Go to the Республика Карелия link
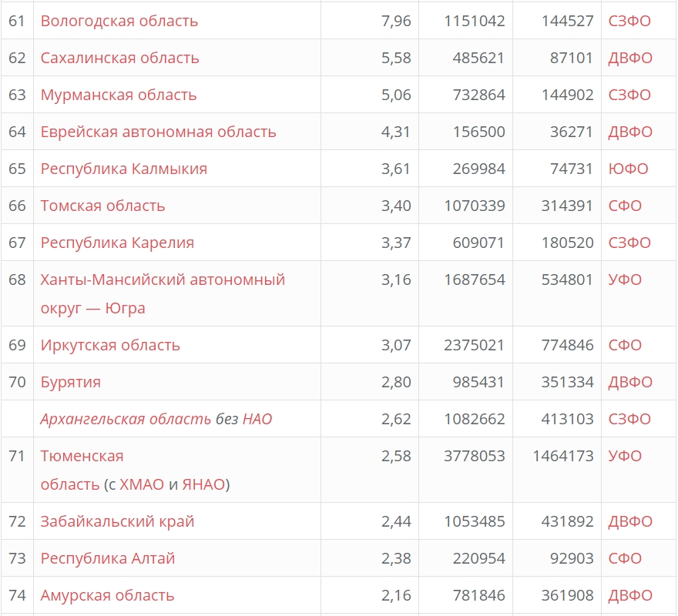The image size is (678, 616). click(x=117, y=243)
